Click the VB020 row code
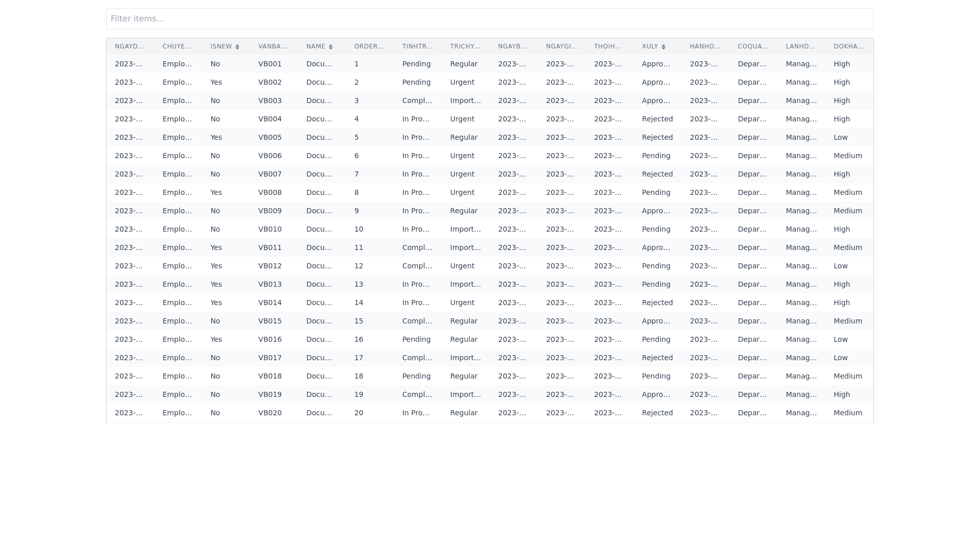The height and width of the screenshot is (551, 980). [x=269, y=413]
